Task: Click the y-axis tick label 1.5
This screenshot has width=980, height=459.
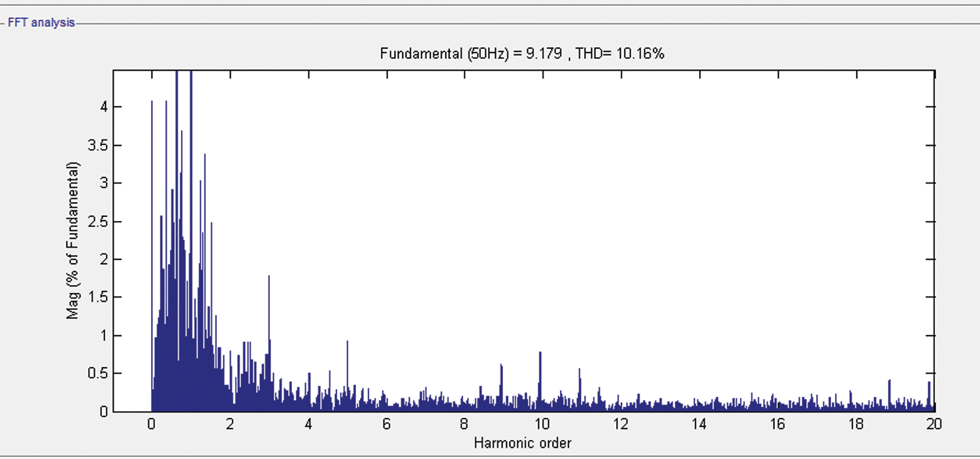Action: click(x=97, y=297)
